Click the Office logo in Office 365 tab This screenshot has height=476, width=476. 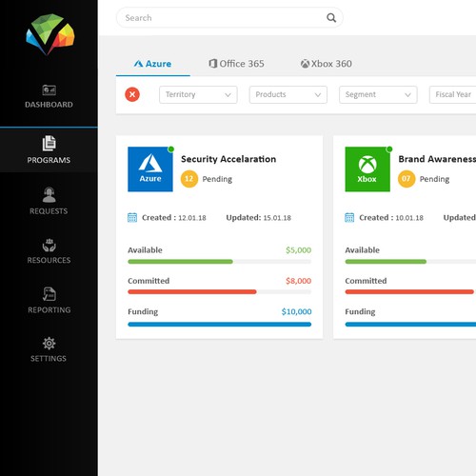[212, 64]
